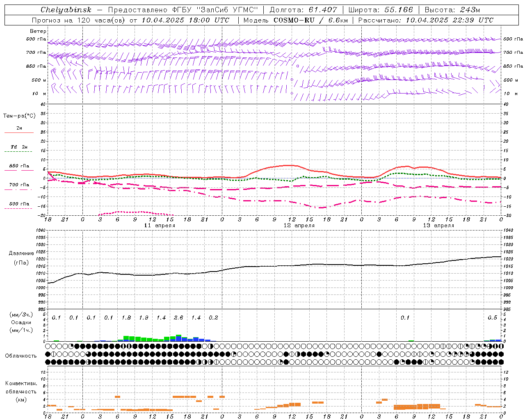Click the Облачность cloud cover label
525x420 pixels.
(21, 356)
